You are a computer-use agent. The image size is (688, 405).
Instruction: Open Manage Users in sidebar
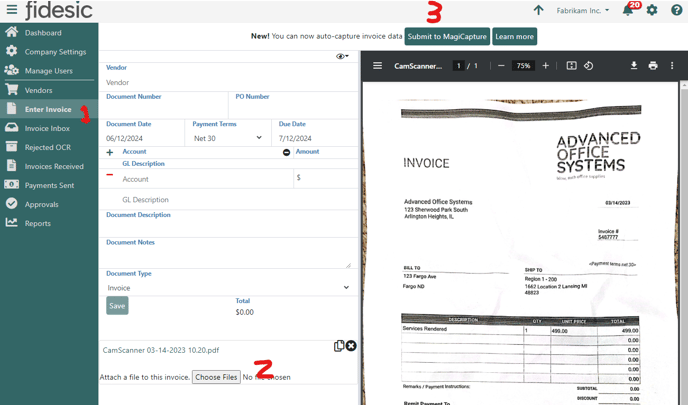pos(49,71)
